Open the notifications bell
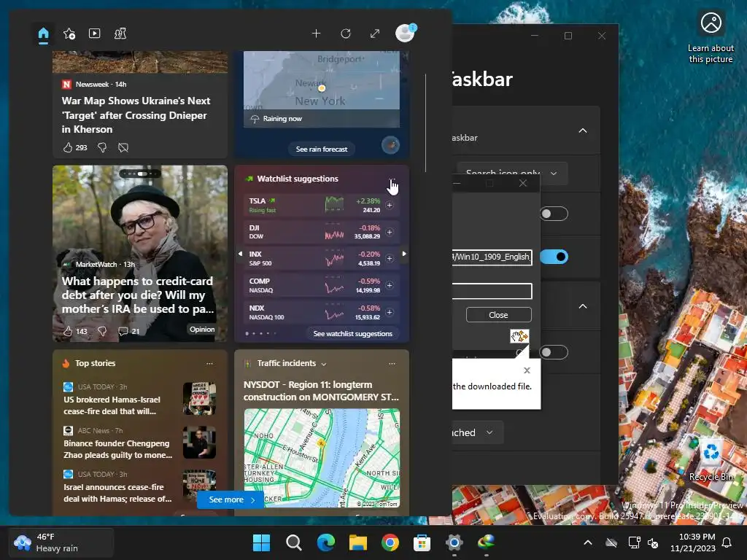 (x=727, y=542)
